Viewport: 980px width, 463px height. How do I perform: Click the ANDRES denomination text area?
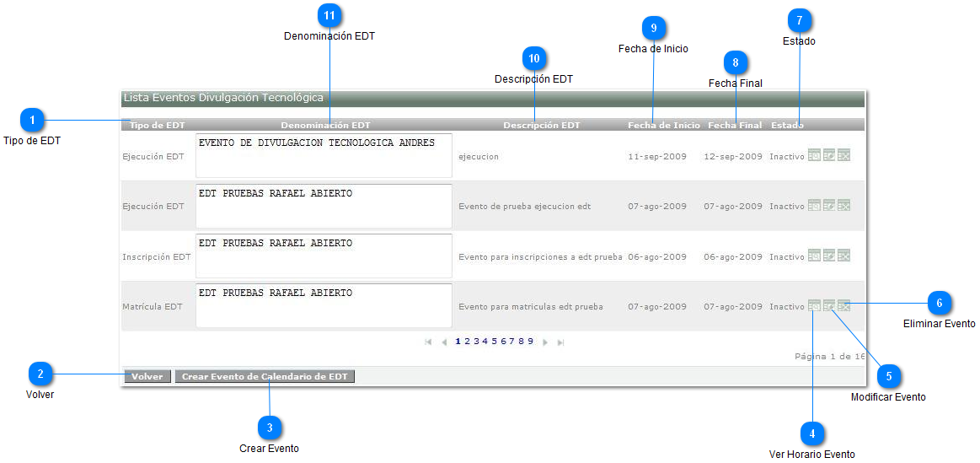coord(324,155)
